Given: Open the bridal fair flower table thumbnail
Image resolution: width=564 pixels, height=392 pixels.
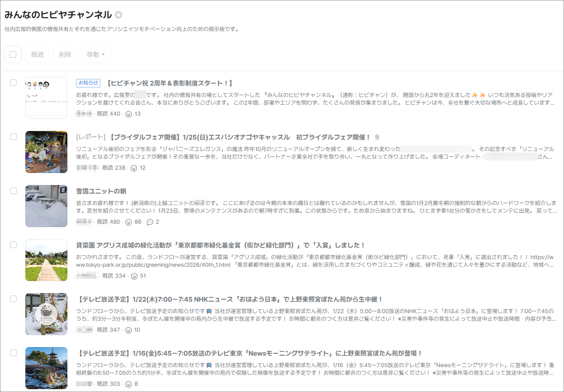Looking at the screenshot, I should 46,152.
